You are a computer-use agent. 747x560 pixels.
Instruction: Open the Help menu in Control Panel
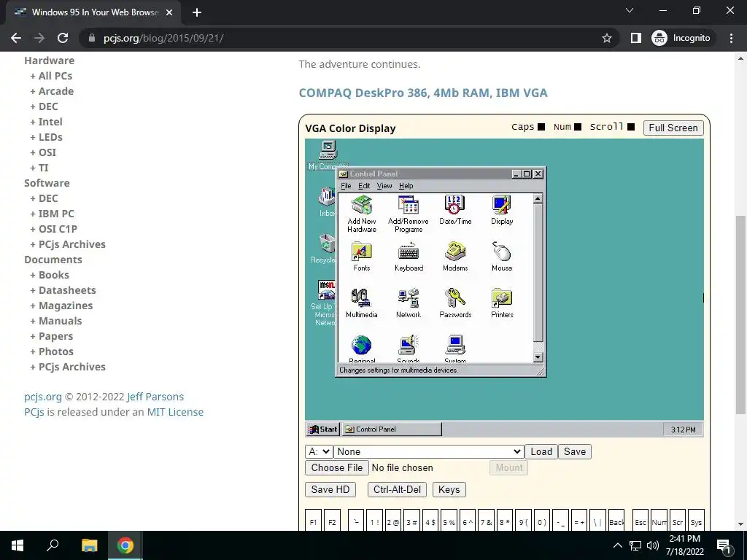(406, 186)
